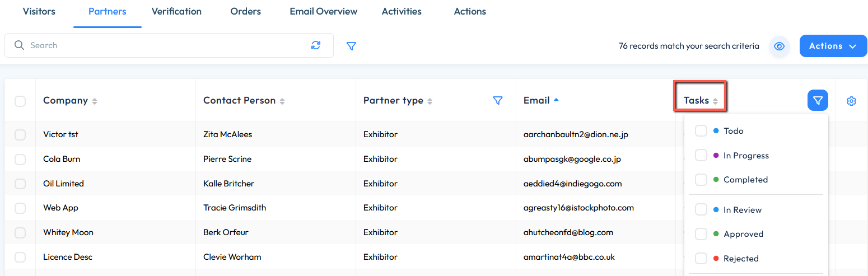
Task: Tick the select-all header checkbox
Action: 20,101
